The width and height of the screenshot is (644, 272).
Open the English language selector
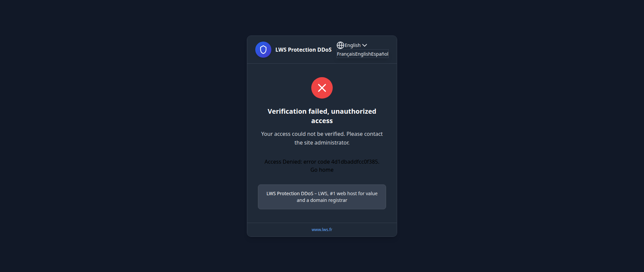pos(352,45)
